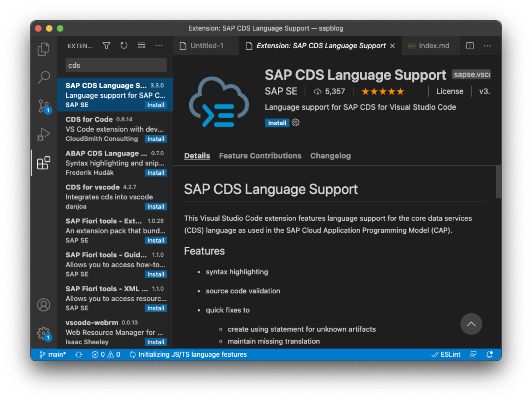This screenshot has width=532, height=401.
Task: Install ABAP CDS Language extension
Action: [x=156, y=173]
